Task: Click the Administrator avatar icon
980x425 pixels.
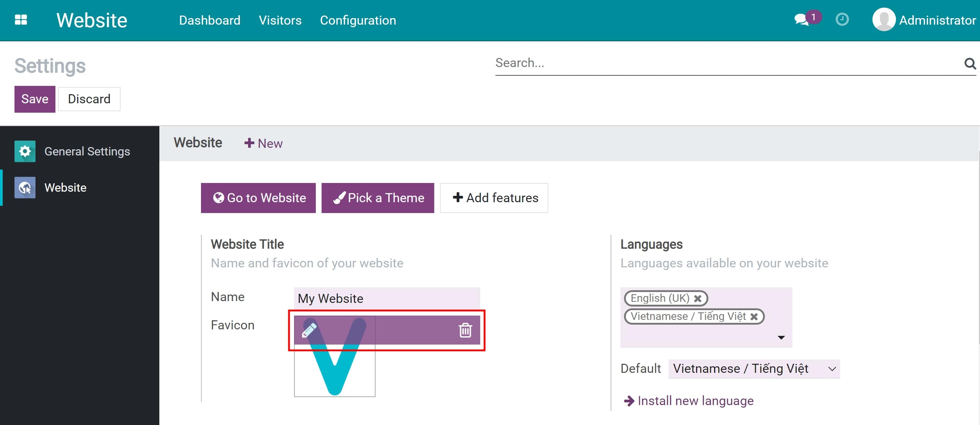Action: pos(883,20)
